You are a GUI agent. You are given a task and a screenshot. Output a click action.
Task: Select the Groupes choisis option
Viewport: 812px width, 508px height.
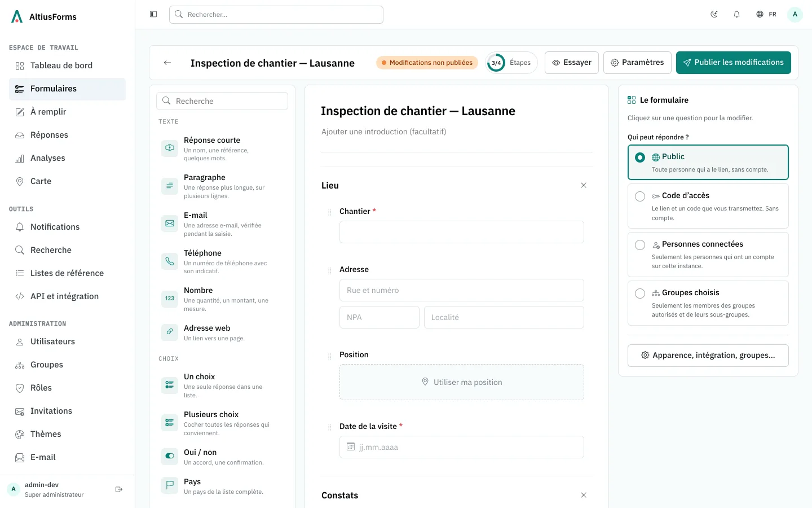pyautogui.click(x=708, y=303)
